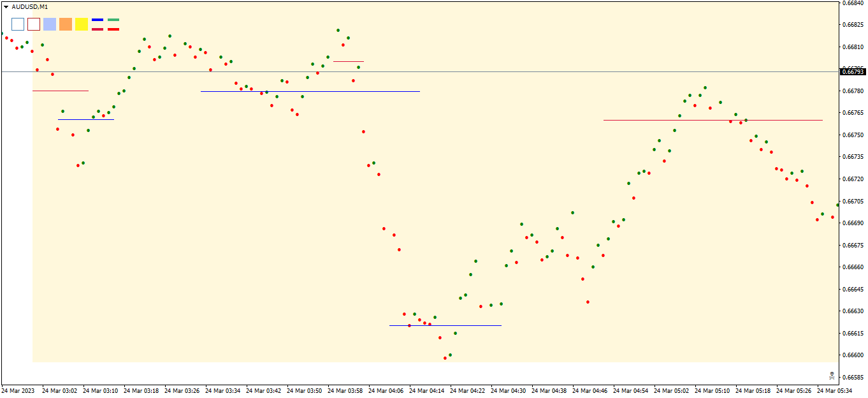Click price label 0.66705
Image resolution: width=868 pixels, height=398 pixels.
(853, 201)
